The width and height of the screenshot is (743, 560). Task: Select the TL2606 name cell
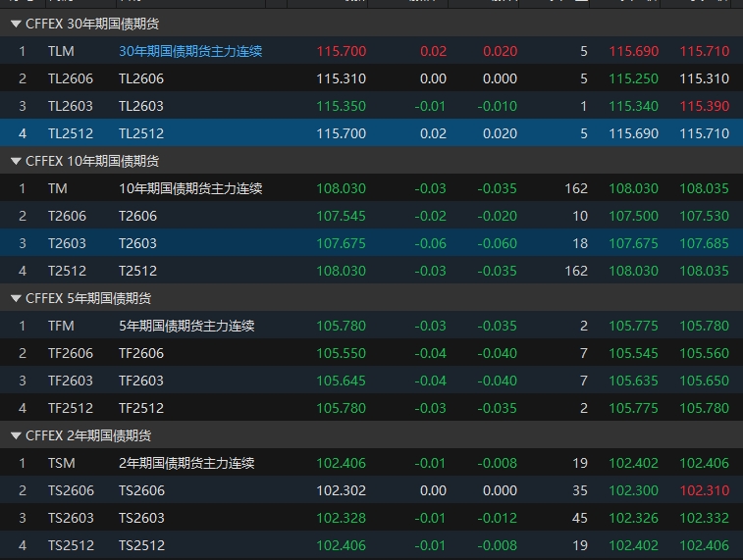click(141, 78)
